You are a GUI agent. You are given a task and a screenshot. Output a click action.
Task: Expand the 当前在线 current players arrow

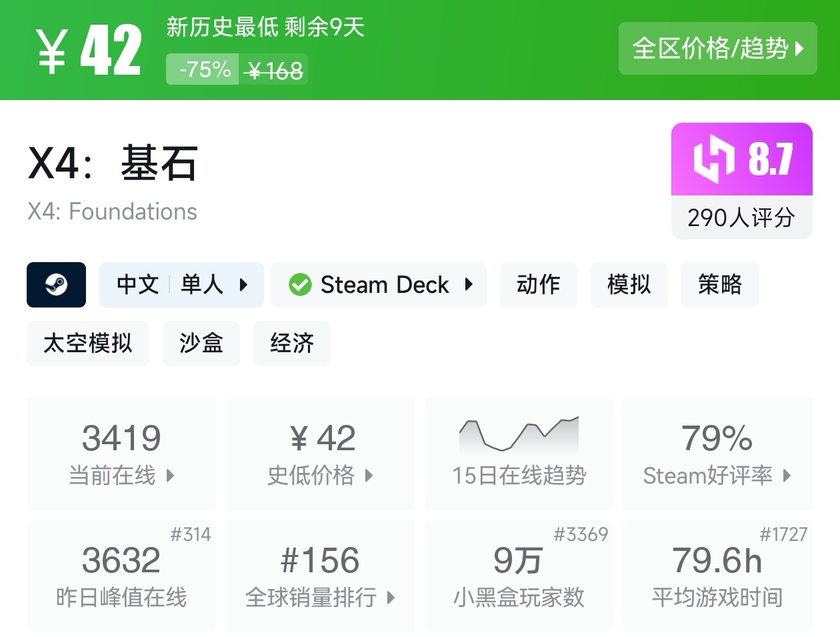171,476
